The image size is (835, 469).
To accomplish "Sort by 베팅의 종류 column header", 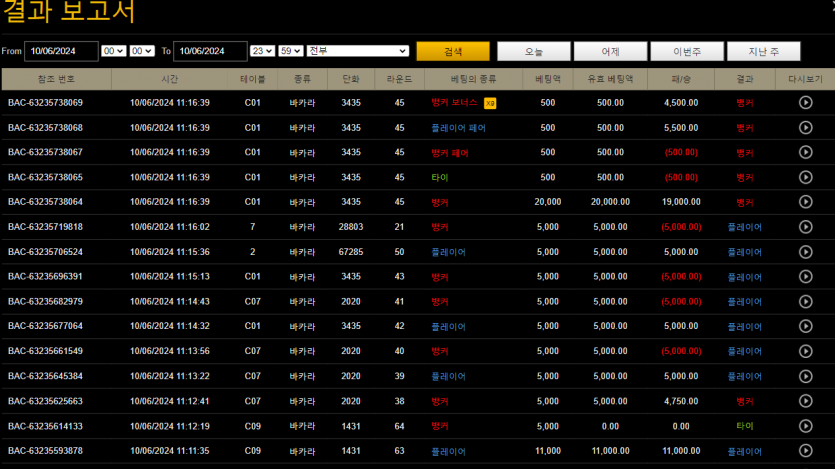I will click(x=473, y=79).
